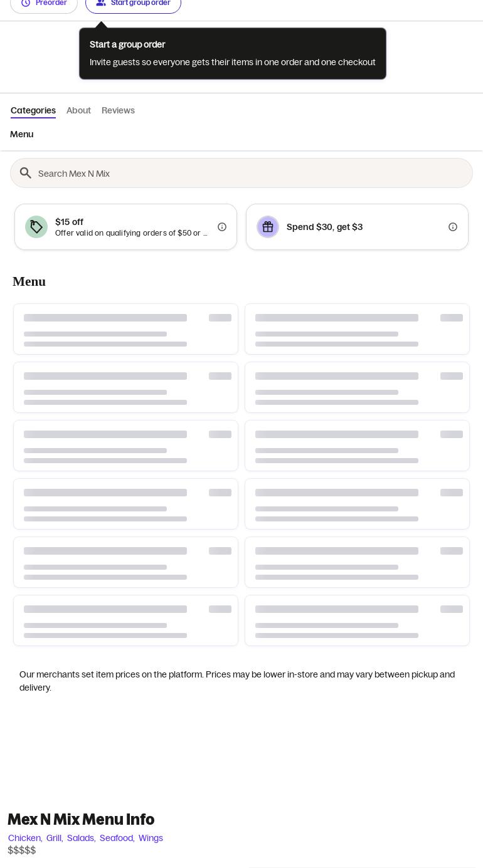Screen dimensions: 483x868
Task: Switch to the Reviews tab
Action: tap(118, 110)
